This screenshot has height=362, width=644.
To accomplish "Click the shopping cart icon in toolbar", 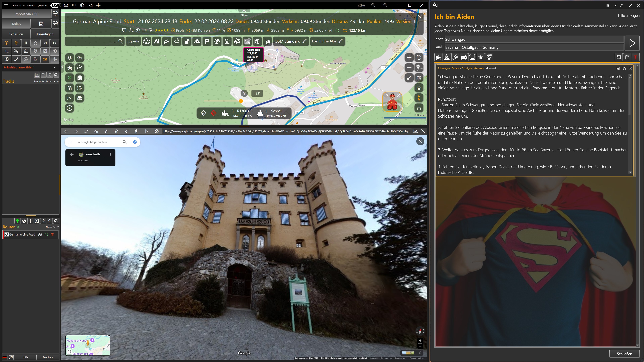I will click(x=267, y=41).
